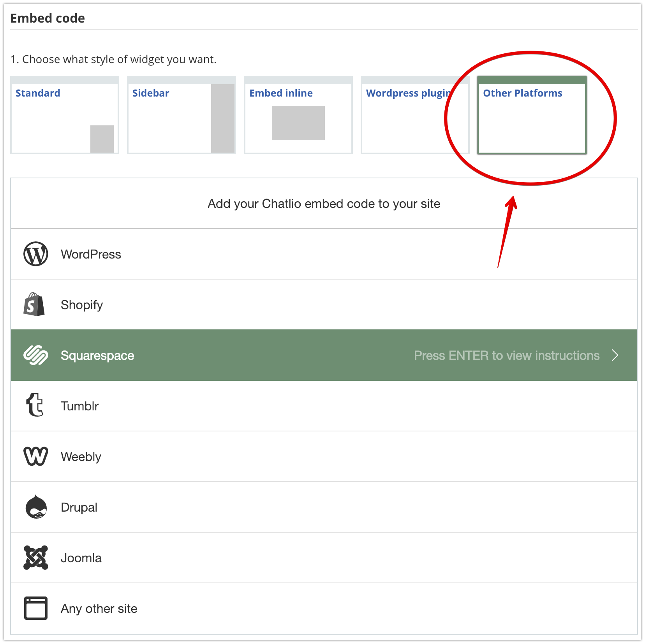The image size is (645, 644).
Task: Choose the Other Platforms card
Action: 532,115
